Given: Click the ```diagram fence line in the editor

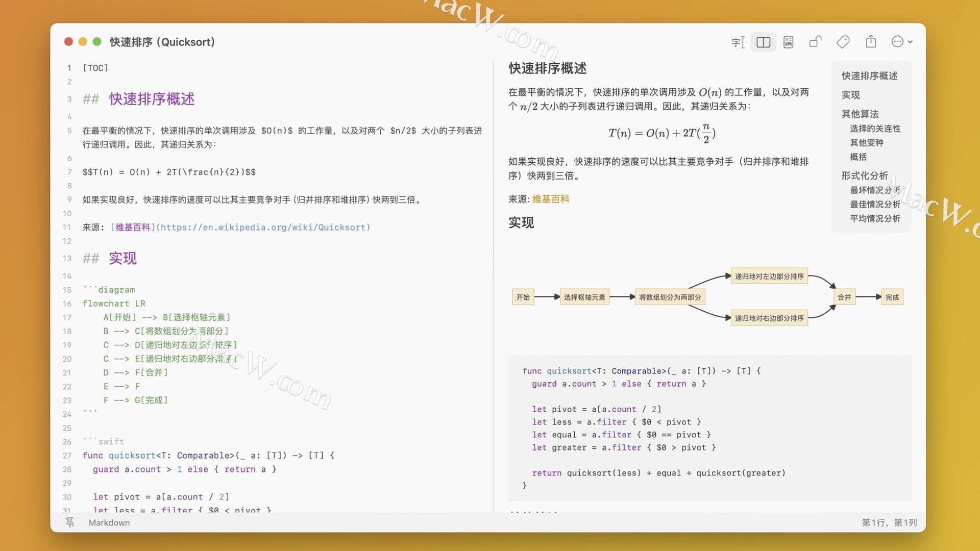Looking at the screenshot, I should point(109,289).
